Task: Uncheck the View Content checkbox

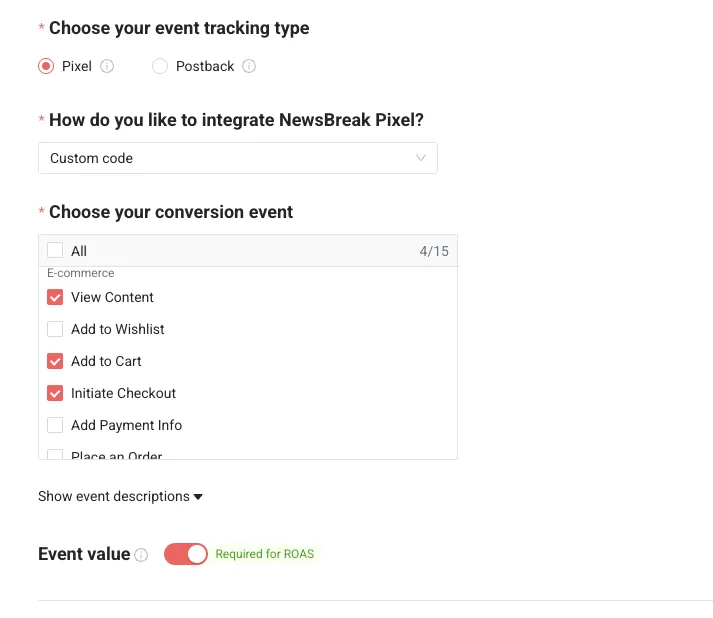Action: (x=55, y=297)
